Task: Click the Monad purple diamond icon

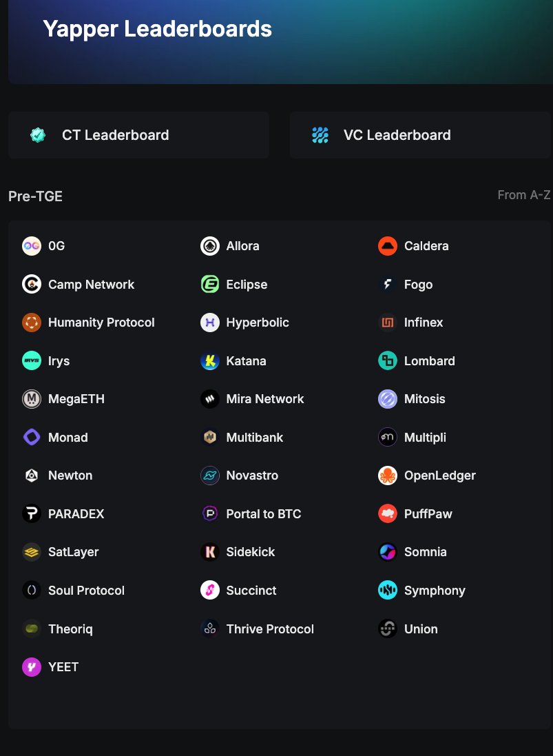Action: point(32,438)
